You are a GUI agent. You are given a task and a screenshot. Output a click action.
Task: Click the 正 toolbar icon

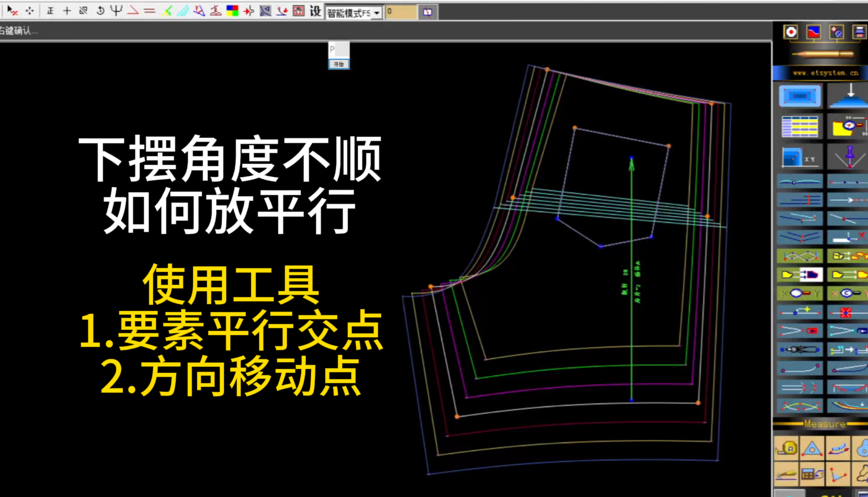pos(50,11)
